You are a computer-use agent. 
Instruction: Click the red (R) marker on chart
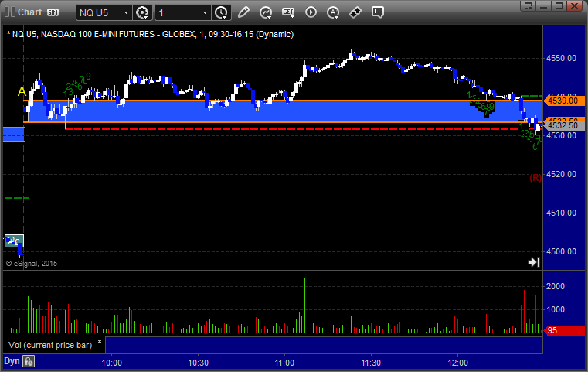coord(535,178)
